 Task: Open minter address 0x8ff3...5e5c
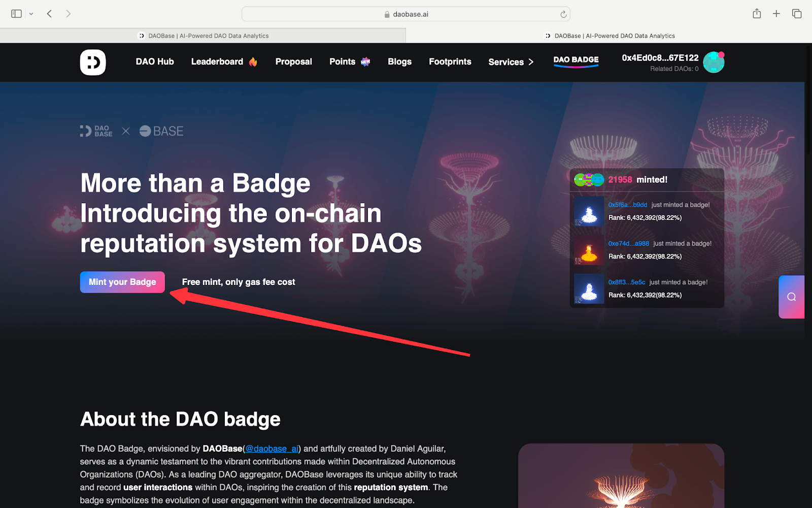627,282
